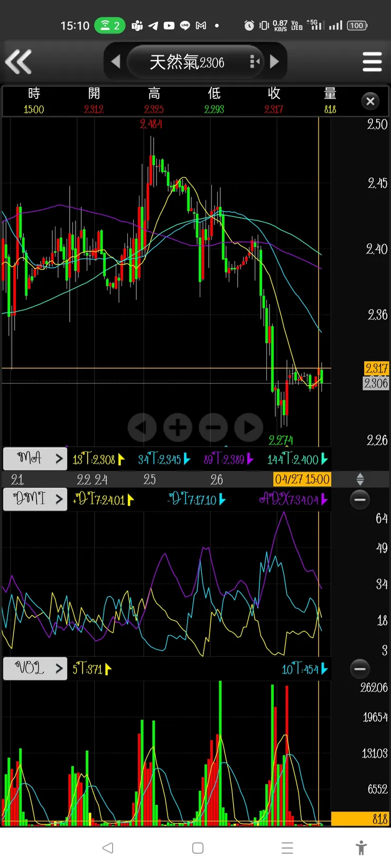391x868 pixels.
Task: Tap the 2.306 reference price tag
Action: 376,383
